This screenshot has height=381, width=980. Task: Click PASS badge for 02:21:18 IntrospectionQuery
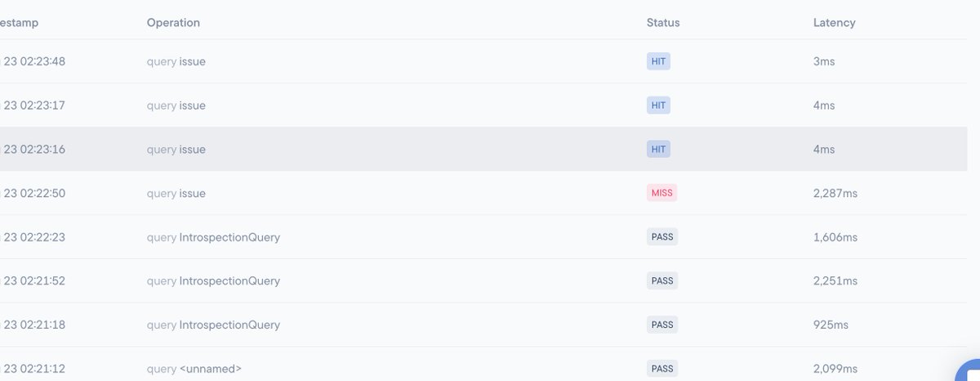point(662,325)
